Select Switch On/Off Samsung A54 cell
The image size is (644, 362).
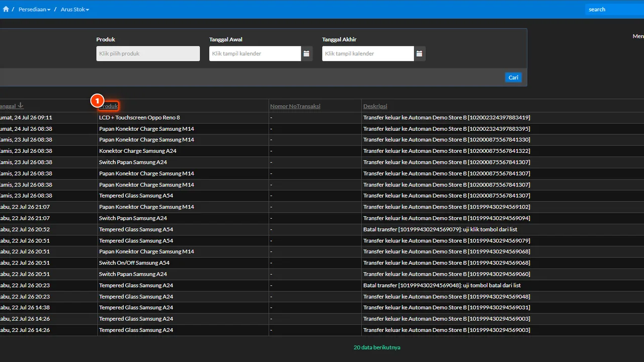click(x=134, y=263)
